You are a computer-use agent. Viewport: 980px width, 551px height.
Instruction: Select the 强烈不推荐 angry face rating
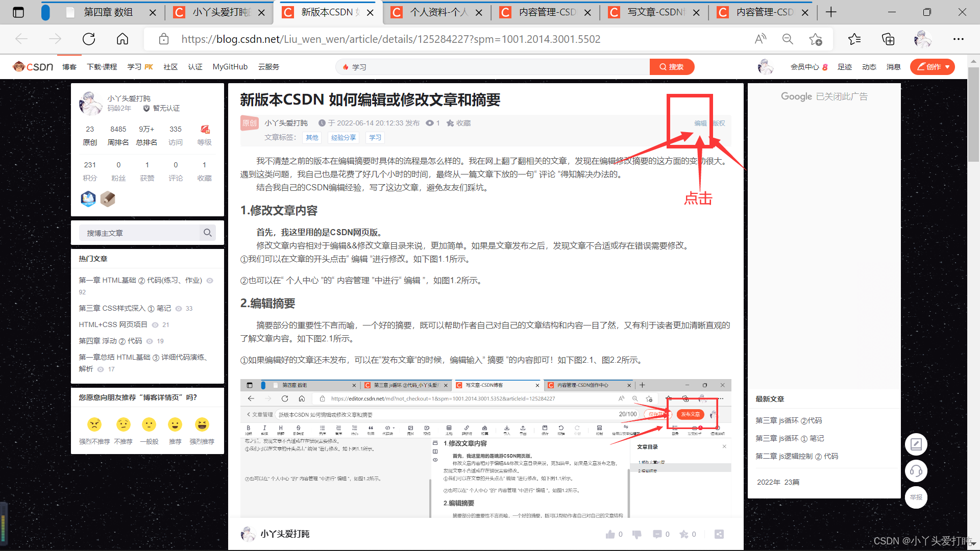tap(94, 424)
